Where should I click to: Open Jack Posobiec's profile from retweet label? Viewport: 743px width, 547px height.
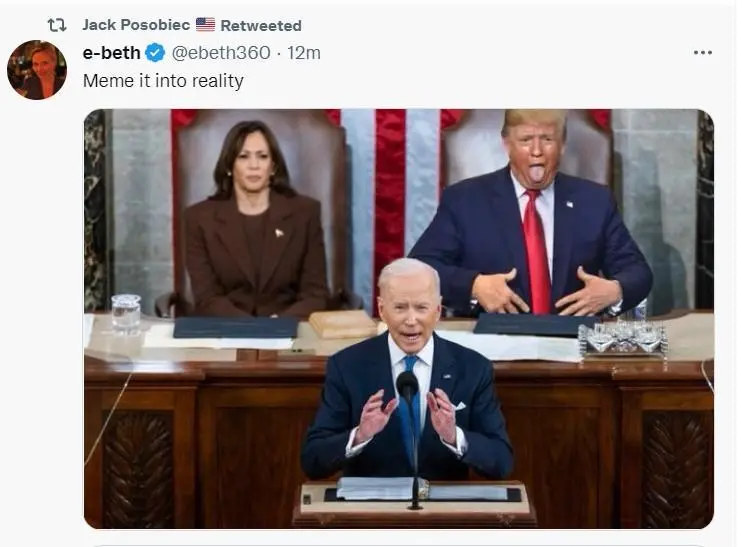tap(136, 25)
